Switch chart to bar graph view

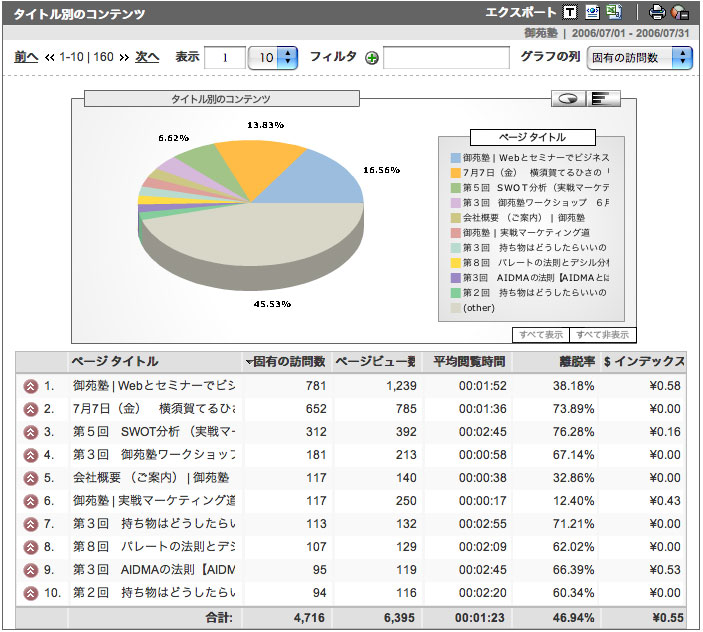point(603,98)
